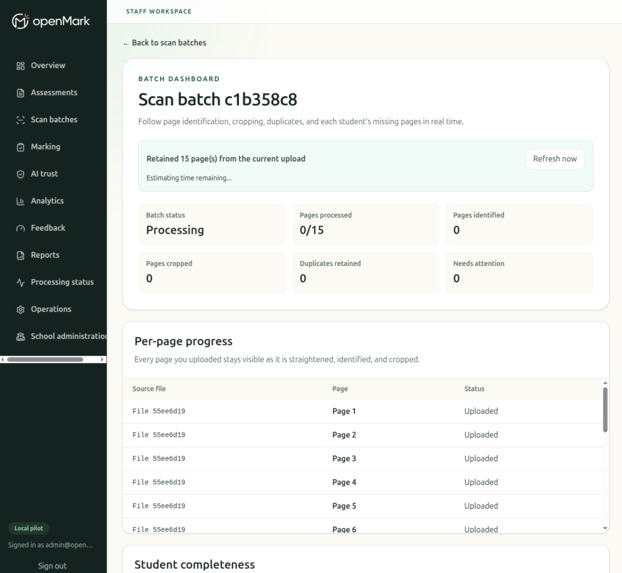
Task: Click the Student completeness heading
Action: [x=194, y=564]
